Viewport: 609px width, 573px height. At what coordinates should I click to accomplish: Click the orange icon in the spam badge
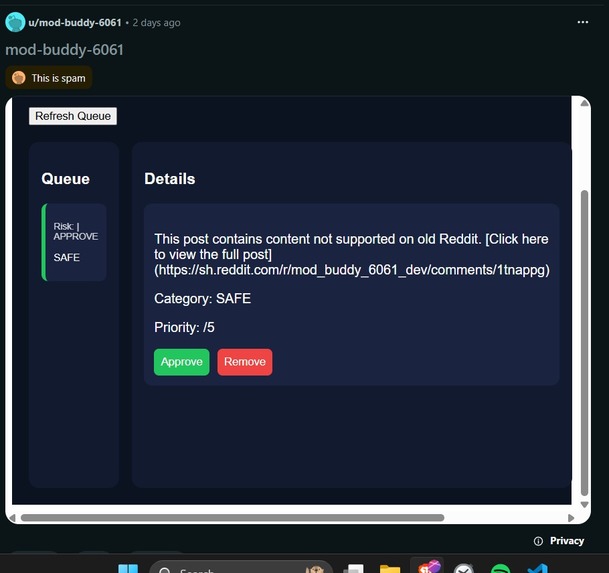coord(18,78)
